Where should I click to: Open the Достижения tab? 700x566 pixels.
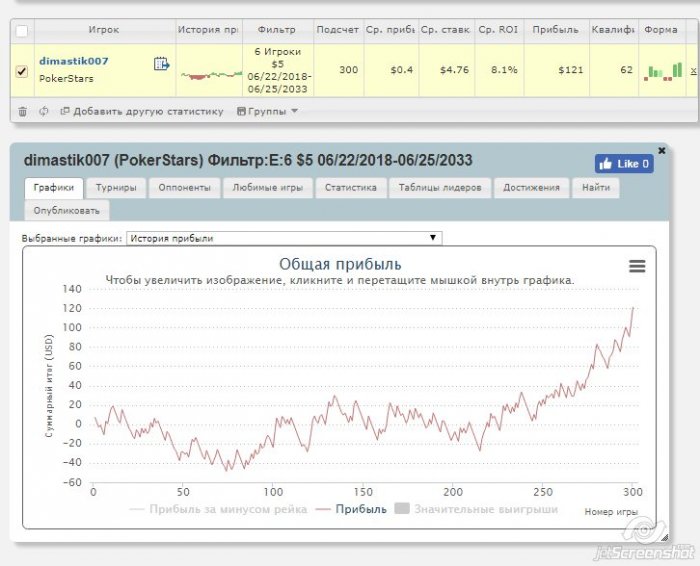531,187
